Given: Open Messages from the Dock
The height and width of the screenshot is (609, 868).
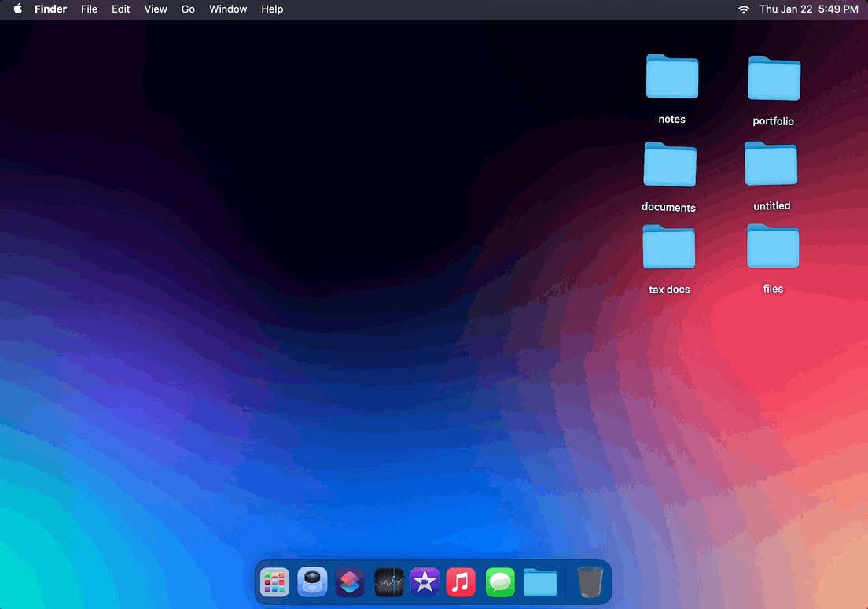Looking at the screenshot, I should point(500,582).
